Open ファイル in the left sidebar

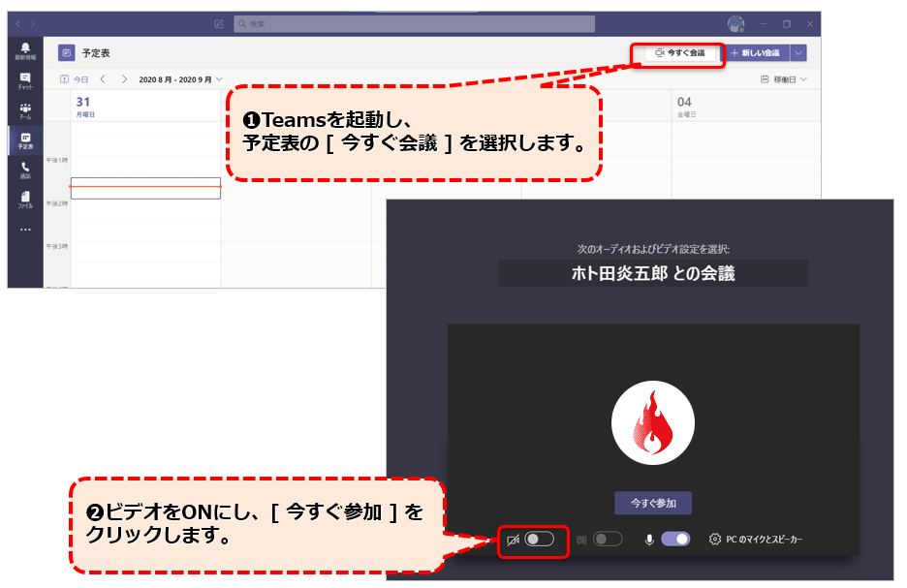coord(25,201)
